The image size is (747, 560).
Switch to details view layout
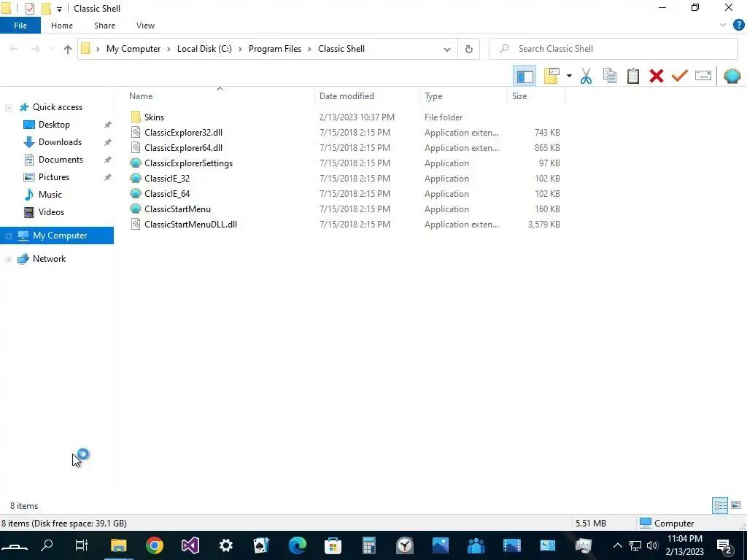pyautogui.click(x=720, y=505)
